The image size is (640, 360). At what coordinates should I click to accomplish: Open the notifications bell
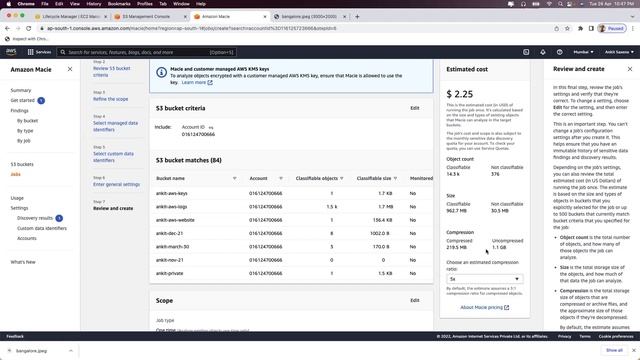(543, 52)
